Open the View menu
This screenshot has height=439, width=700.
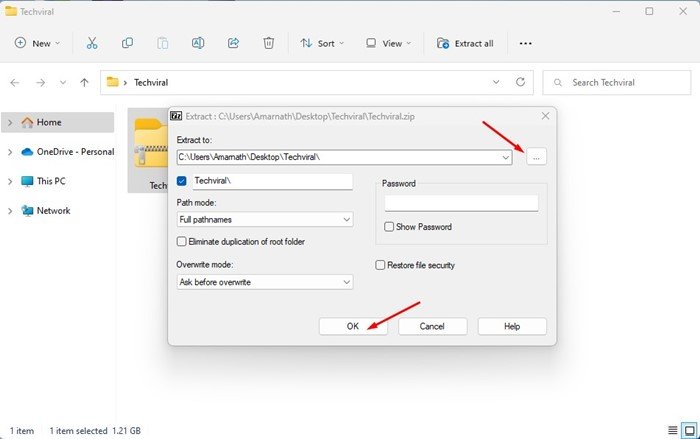[388, 43]
